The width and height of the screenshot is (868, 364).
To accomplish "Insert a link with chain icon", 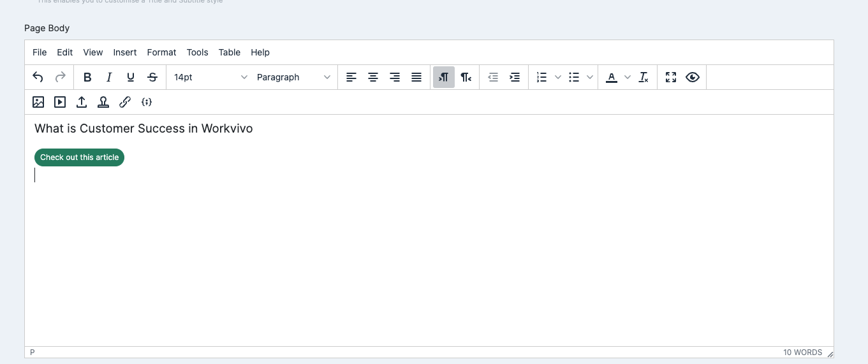I will 125,102.
